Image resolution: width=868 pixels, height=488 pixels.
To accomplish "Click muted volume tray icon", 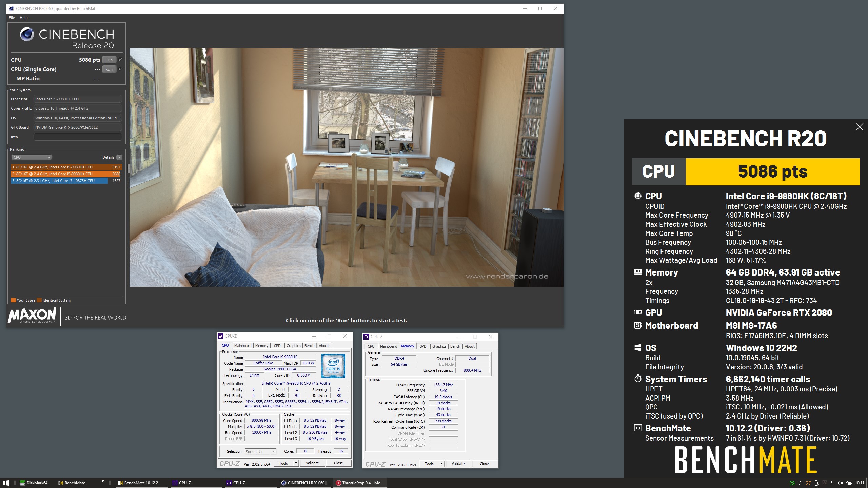I will pyautogui.click(x=841, y=483).
